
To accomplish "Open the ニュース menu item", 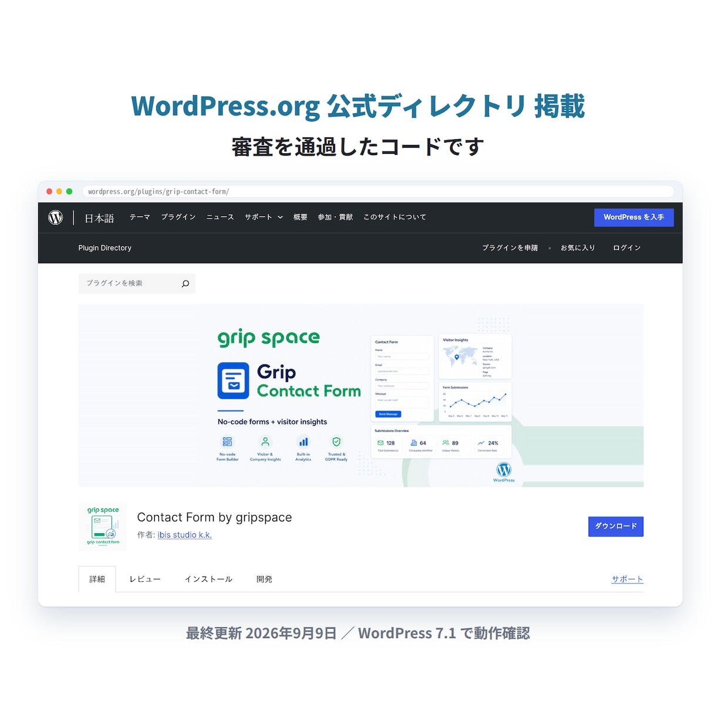I will point(220,217).
